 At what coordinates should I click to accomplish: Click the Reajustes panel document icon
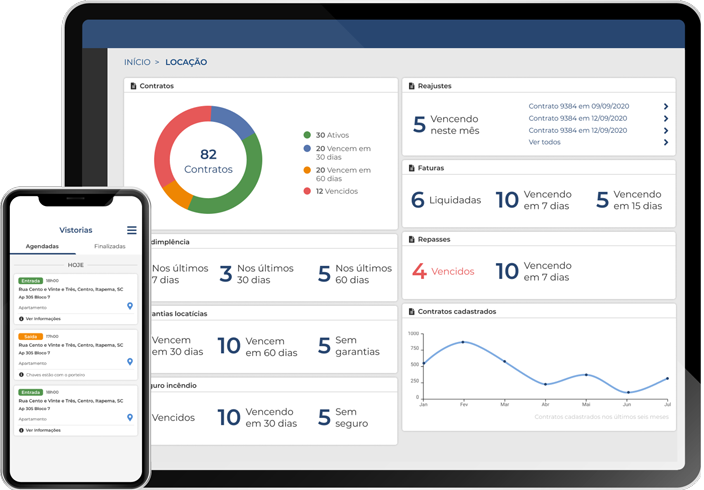click(411, 86)
